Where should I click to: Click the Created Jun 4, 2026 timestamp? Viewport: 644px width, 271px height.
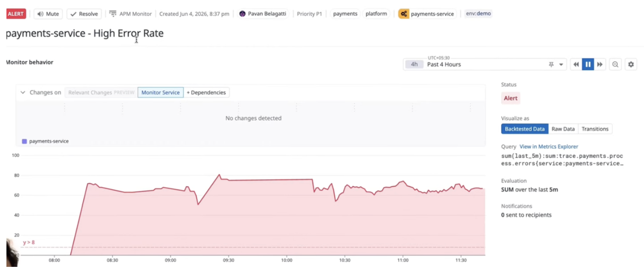tap(194, 14)
